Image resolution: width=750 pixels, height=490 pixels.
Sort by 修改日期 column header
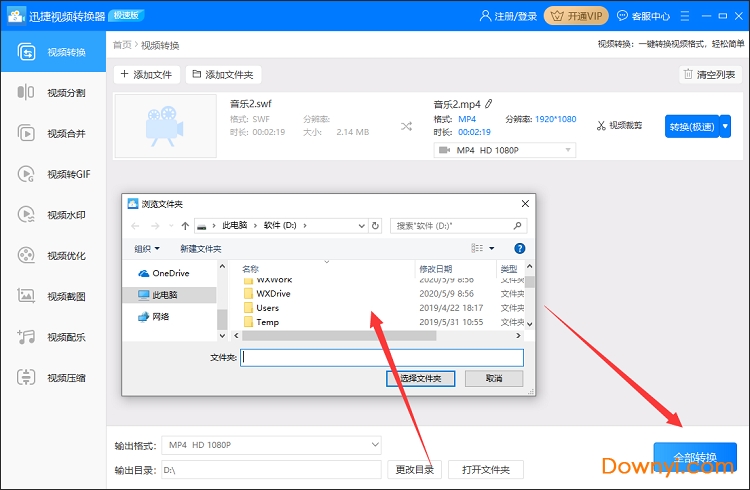point(435,268)
